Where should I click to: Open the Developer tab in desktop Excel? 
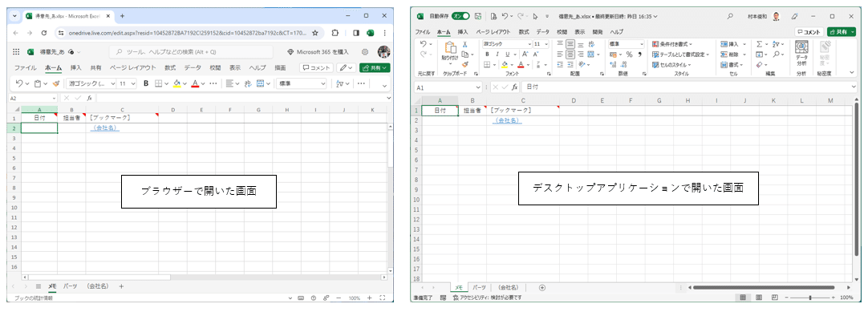[x=598, y=31]
